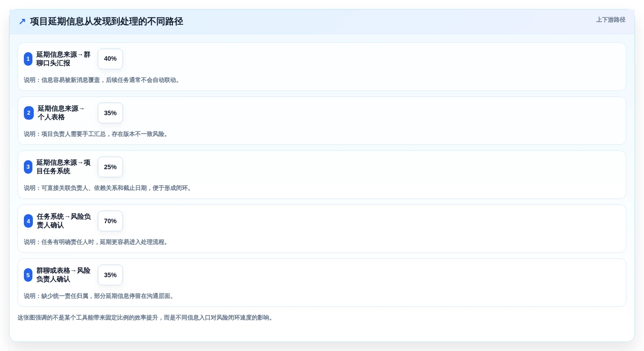Click the 上下游路径 label in the header

tap(611, 20)
